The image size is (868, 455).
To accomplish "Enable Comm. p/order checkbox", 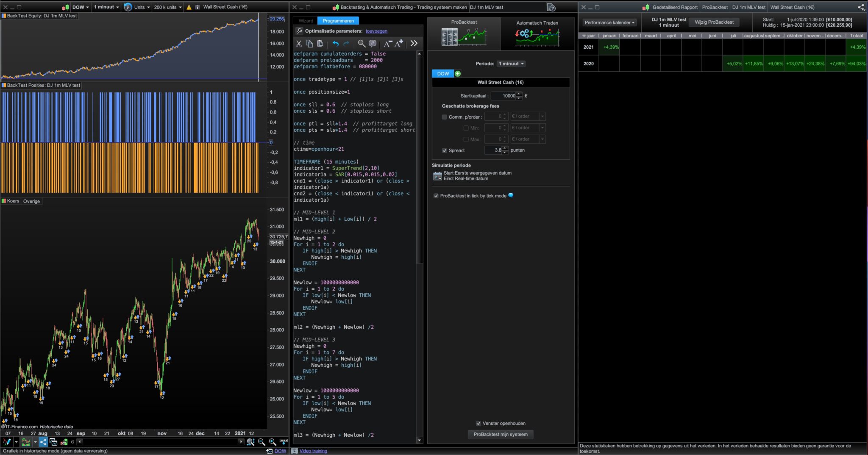I will 444,117.
